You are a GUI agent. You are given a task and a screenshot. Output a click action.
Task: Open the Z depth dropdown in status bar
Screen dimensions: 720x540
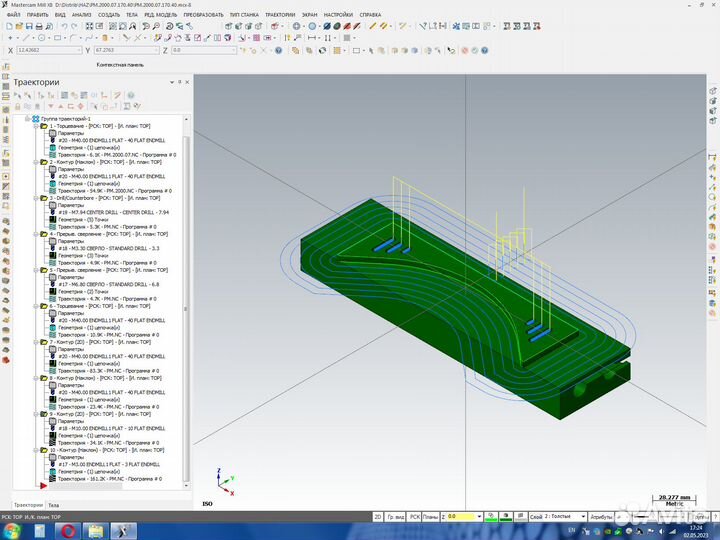[479, 517]
